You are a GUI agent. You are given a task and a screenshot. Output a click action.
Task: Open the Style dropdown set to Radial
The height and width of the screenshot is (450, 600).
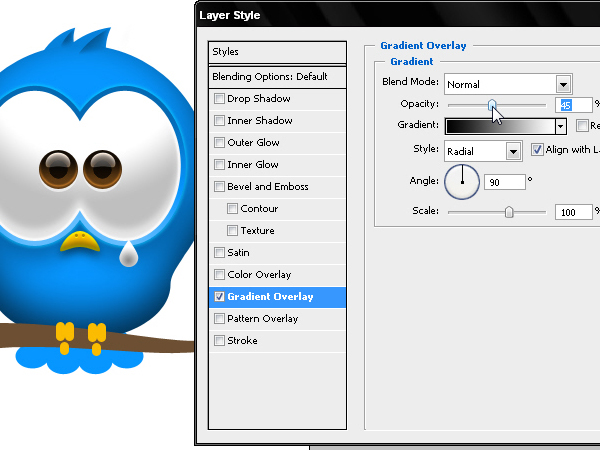pyautogui.click(x=483, y=151)
